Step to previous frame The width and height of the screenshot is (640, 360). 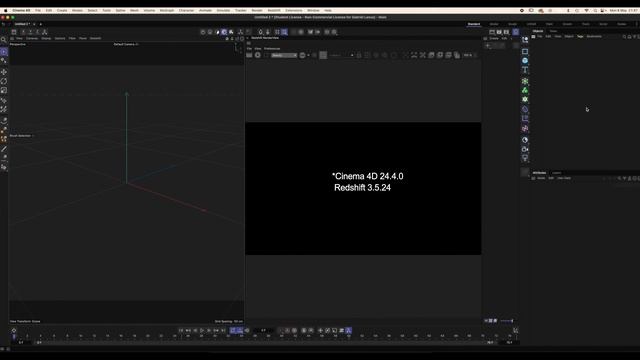[x=195, y=330]
